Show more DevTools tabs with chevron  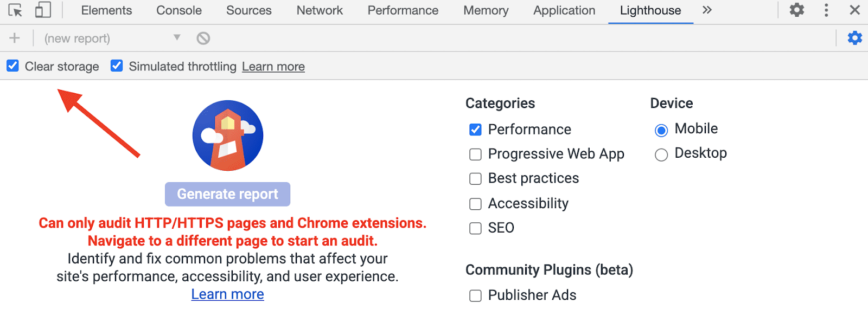[x=707, y=10]
